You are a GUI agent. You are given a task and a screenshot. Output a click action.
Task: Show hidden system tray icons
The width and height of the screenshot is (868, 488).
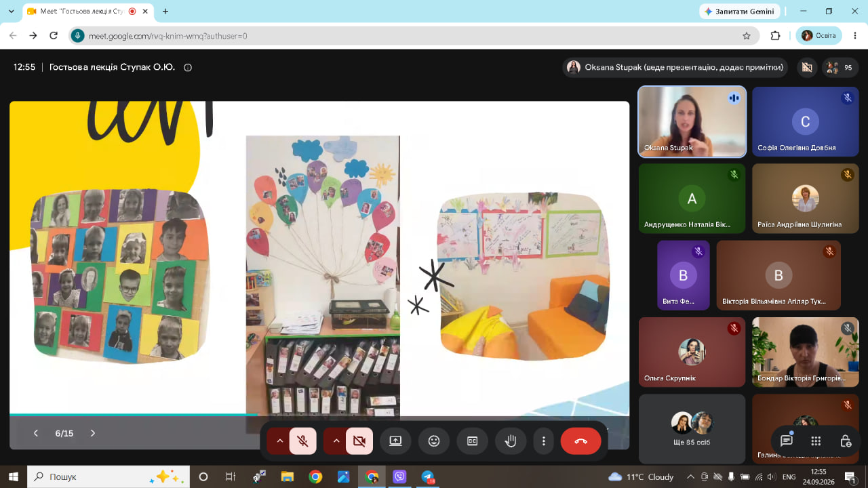point(690,476)
